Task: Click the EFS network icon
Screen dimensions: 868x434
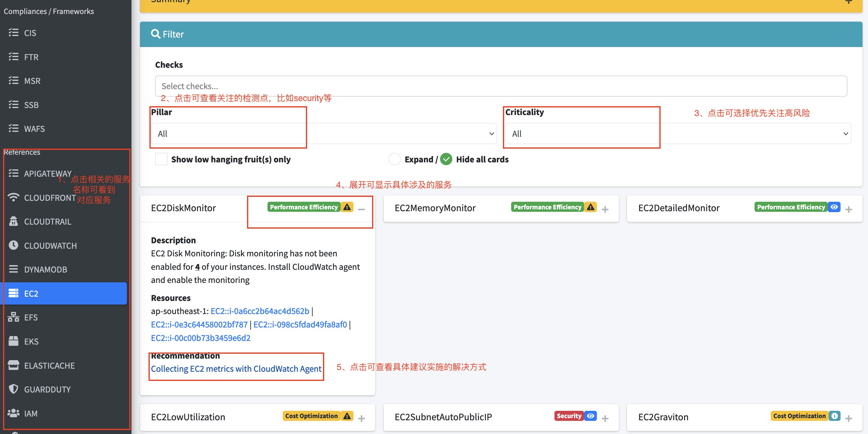Action: coord(13,317)
